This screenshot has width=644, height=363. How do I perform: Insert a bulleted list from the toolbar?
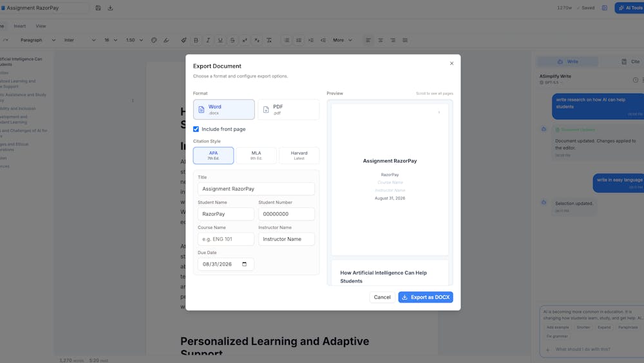(287, 40)
